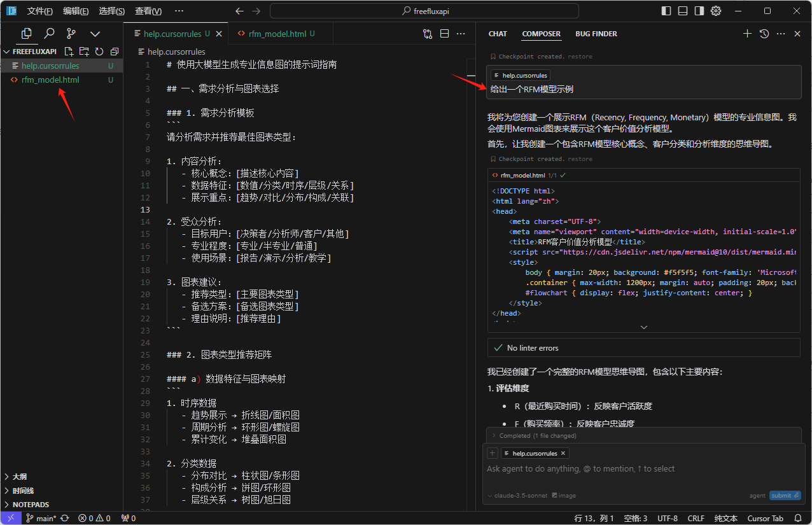
Task: Open settings gear in title bar
Action: (x=716, y=11)
